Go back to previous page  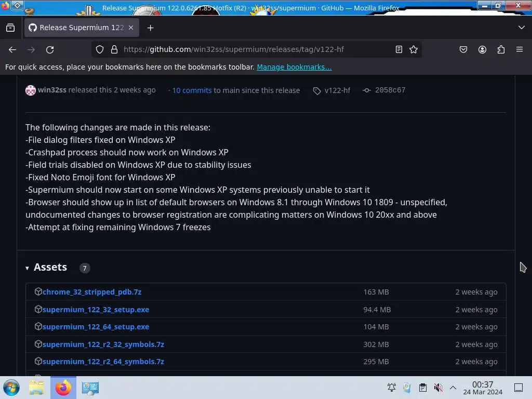coord(12,49)
